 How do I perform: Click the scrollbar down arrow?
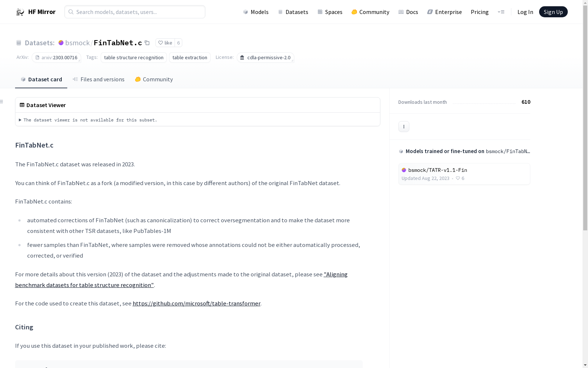point(585,365)
